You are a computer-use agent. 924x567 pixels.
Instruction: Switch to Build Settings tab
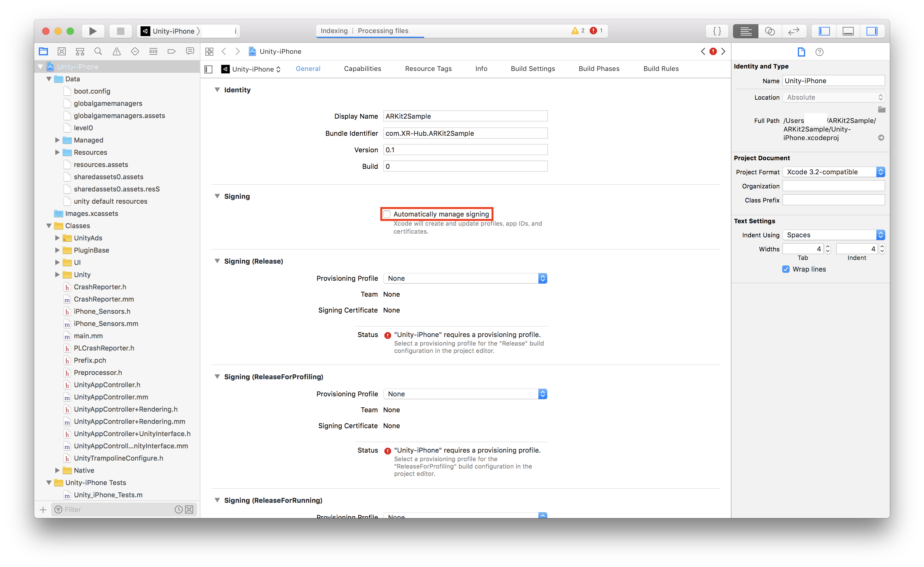[533, 69]
